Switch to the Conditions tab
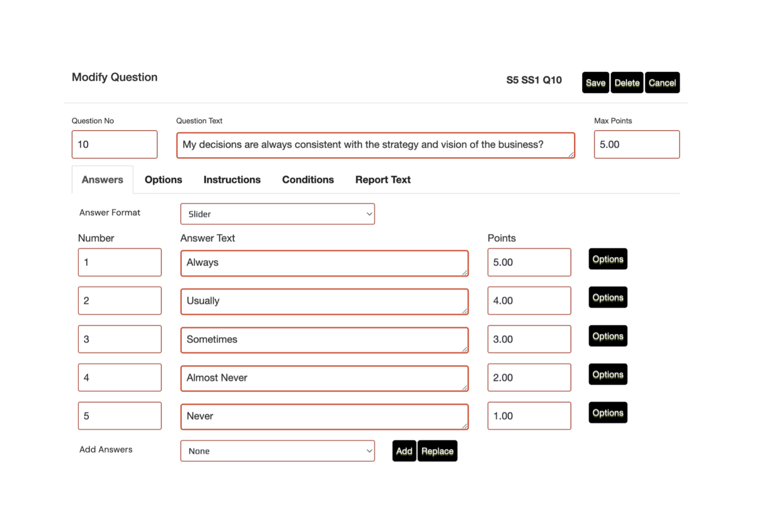772x532 pixels. tap(308, 180)
